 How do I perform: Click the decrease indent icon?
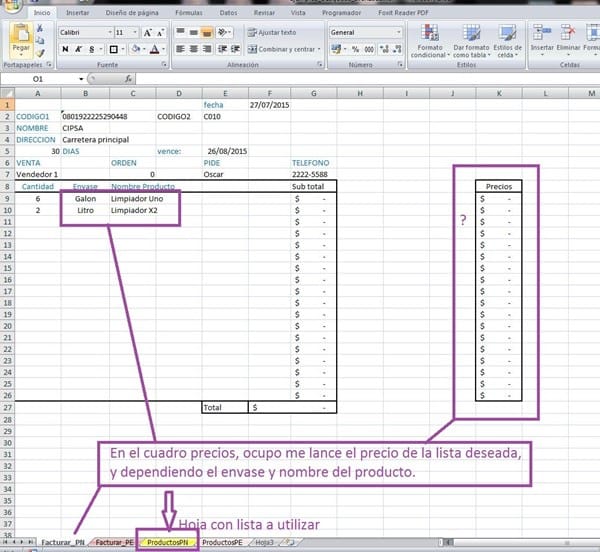pyautogui.click(x=222, y=49)
